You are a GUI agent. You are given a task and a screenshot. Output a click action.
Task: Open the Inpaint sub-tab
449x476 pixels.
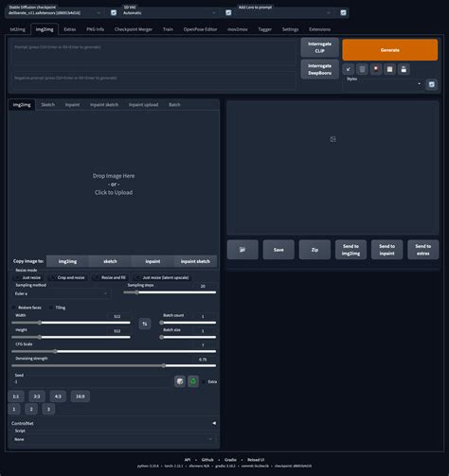(72, 104)
